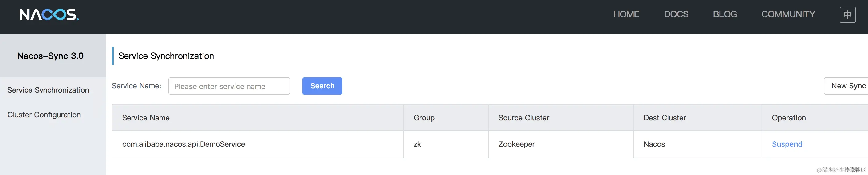Click the Source Cluster column header
Viewport: 868px width, 175px height.
pos(524,118)
